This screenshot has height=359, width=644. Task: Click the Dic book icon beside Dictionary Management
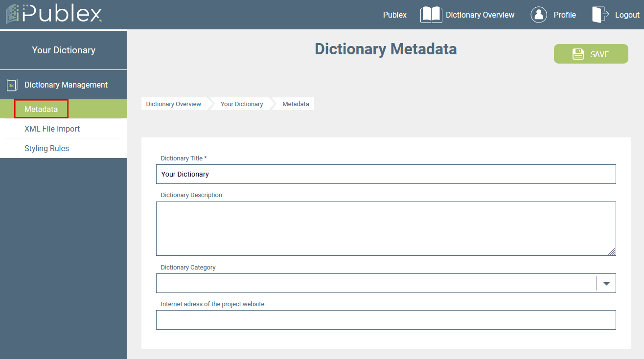click(12, 85)
